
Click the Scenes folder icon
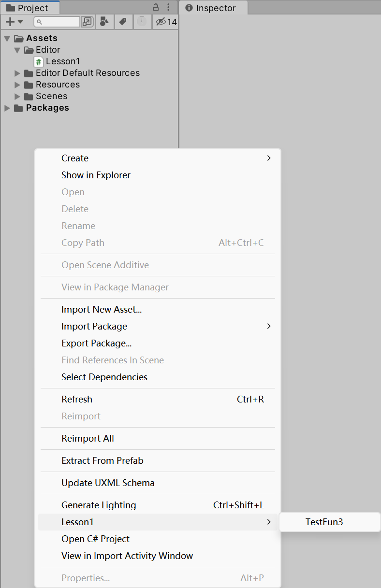[x=29, y=97]
